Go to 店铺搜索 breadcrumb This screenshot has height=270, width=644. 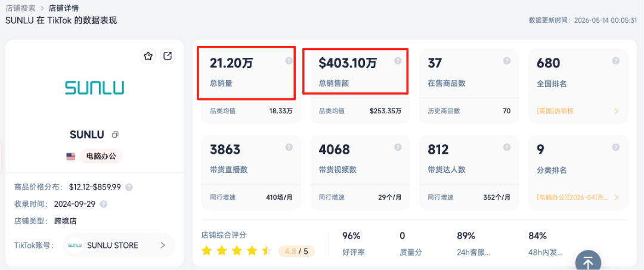pyautogui.click(x=20, y=8)
